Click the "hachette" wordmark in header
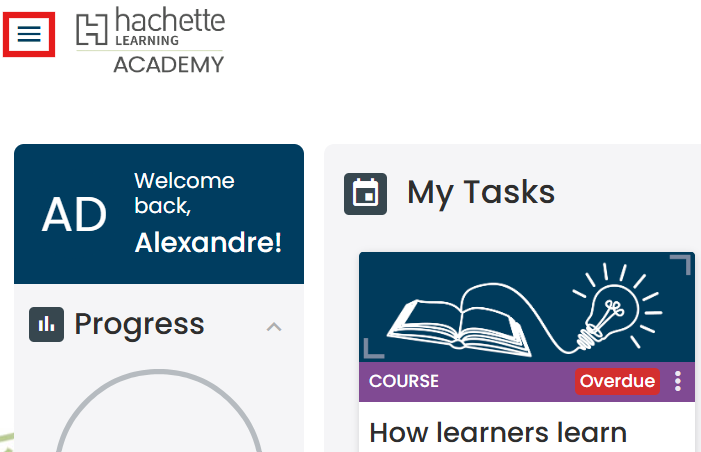 tap(170, 20)
